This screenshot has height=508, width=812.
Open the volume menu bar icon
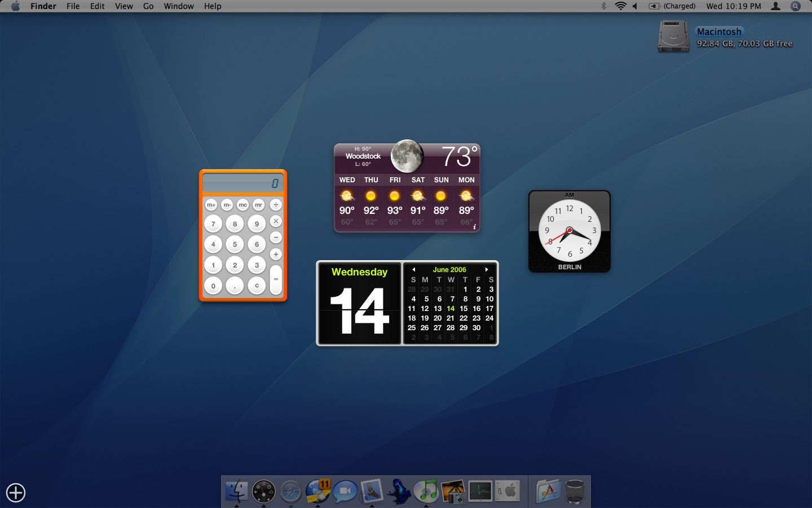pos(635,6)
